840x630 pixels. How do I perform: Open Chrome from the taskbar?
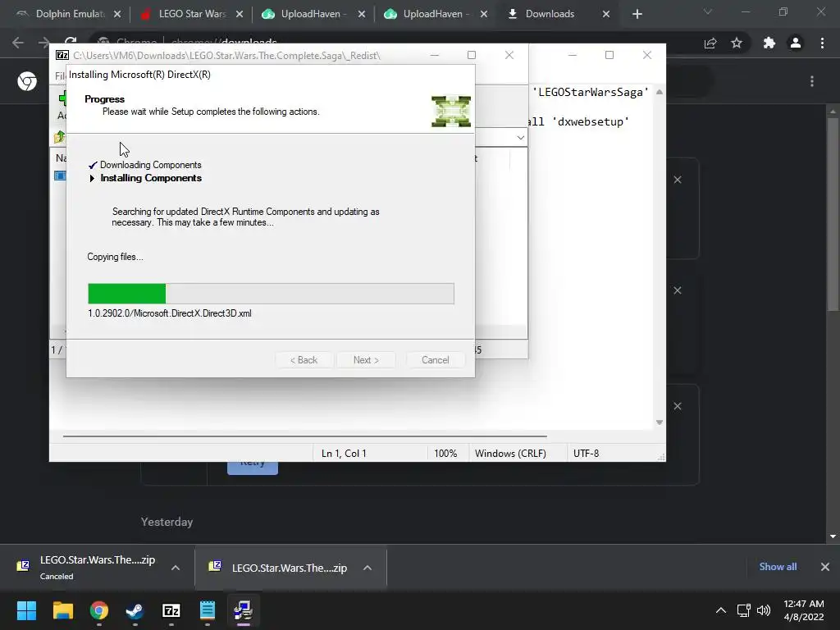[99, 610]
